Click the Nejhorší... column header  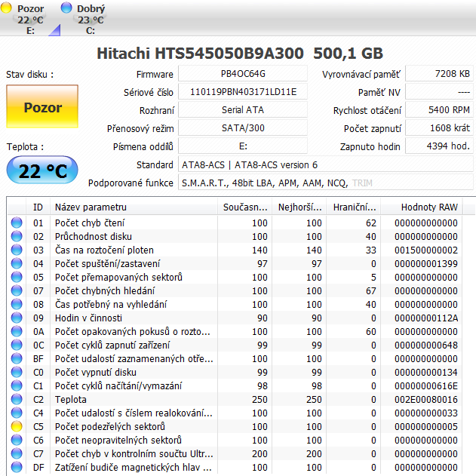tap(299, 207)
